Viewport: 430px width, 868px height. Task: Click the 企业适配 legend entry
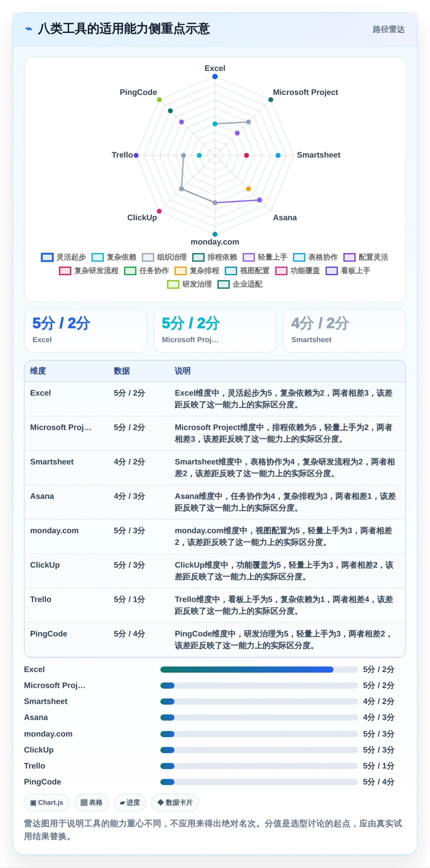[x=240, y=284]
